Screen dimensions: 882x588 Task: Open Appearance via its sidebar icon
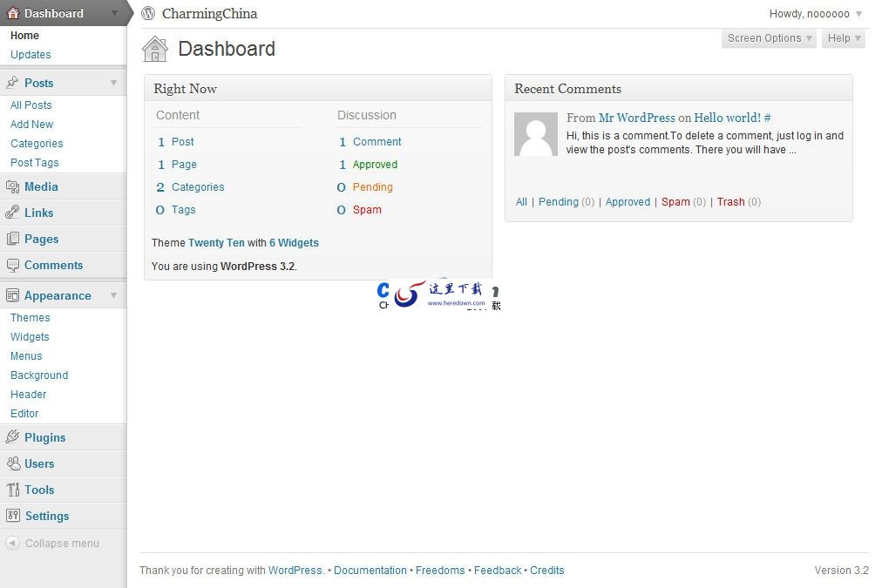point(12,295)
